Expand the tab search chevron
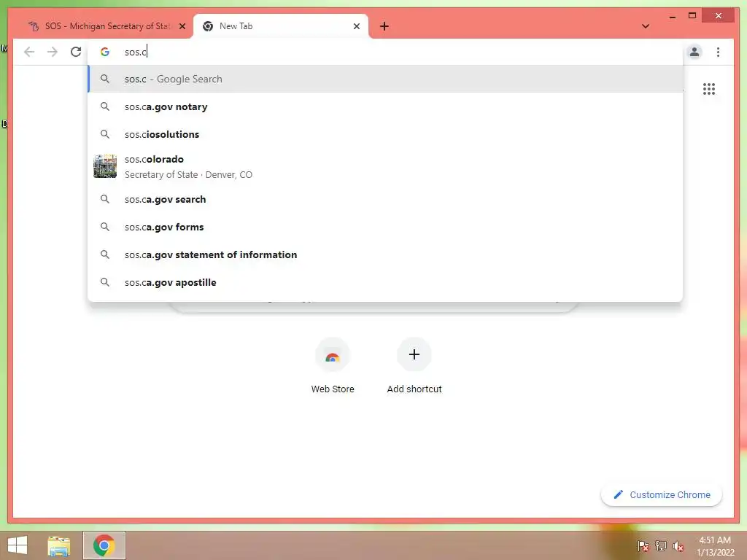 click(x=646, y=26)
